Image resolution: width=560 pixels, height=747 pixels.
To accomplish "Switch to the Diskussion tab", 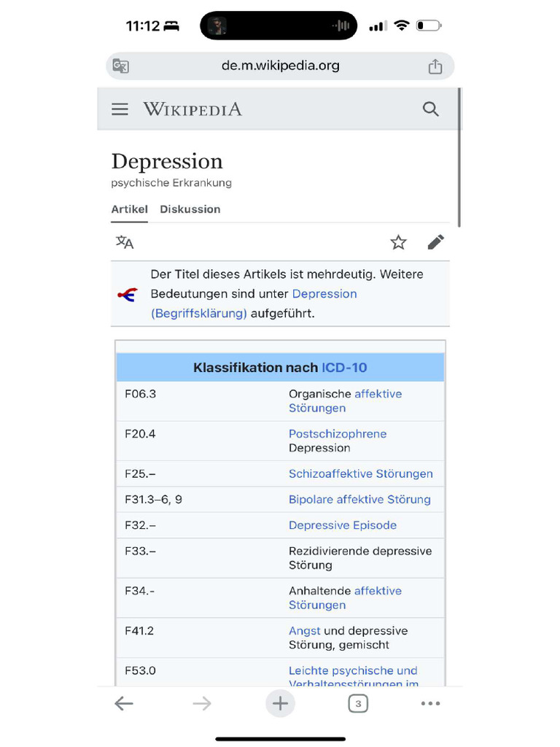I will pos(190,209).
